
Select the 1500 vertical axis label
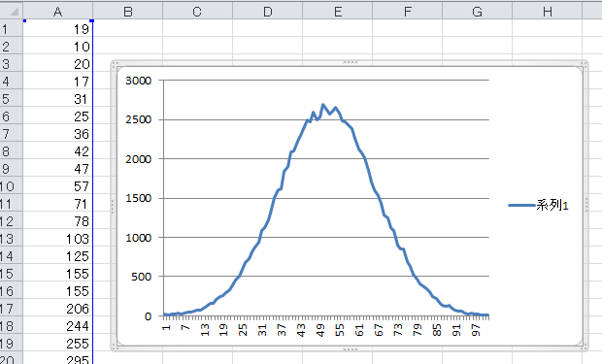click(x=138, y=198)
